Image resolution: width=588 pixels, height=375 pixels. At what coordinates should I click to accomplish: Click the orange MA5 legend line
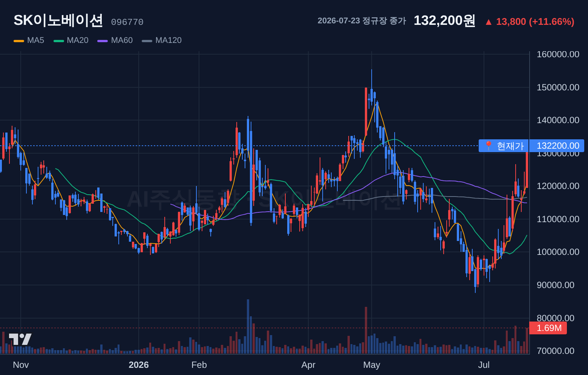click(x=19, y=41)
